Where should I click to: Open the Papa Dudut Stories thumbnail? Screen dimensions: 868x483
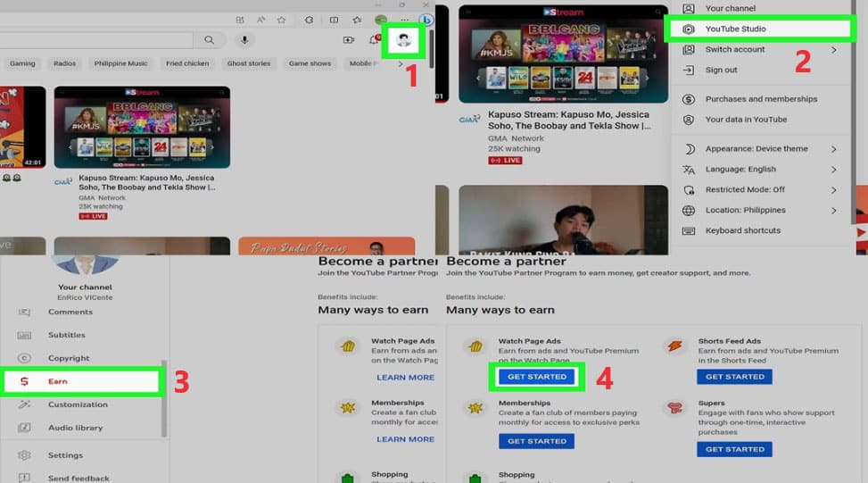(327, 246)
